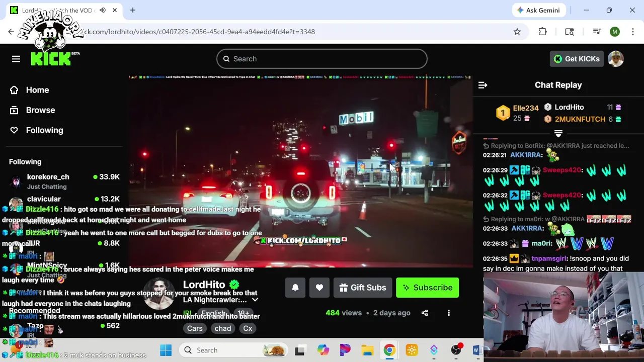Click tnpamsgirl username in chat
The height and width of the screenshot is (362, 644).
tap(549, 258)
